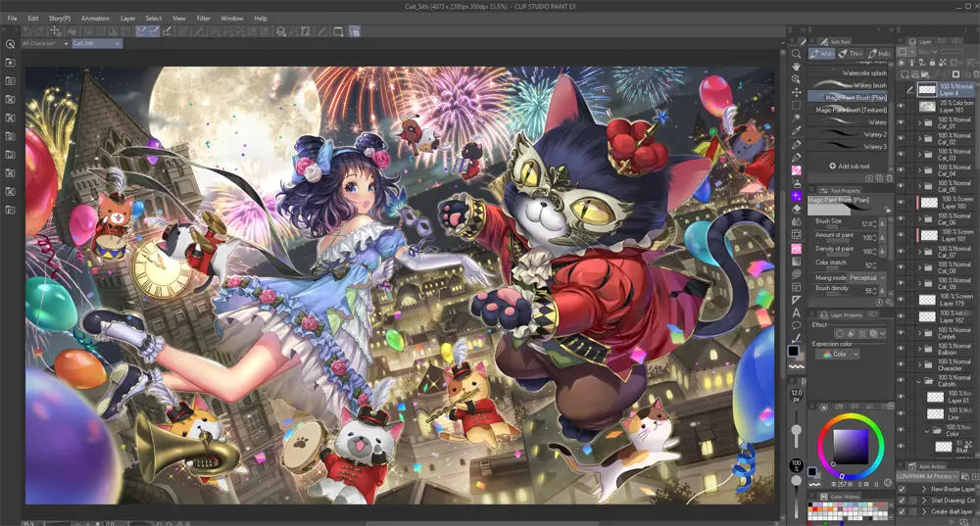This screenshot has height=526, width=980.
Task: Hide Layer 161 using its eye icon
Action: 901,106
